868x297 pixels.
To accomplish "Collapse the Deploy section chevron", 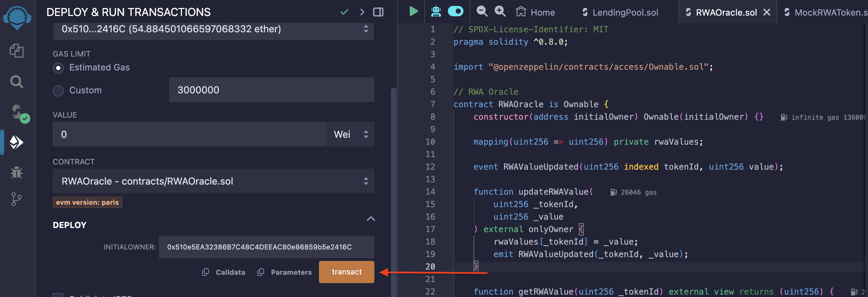I will click(x=371, y=219).
